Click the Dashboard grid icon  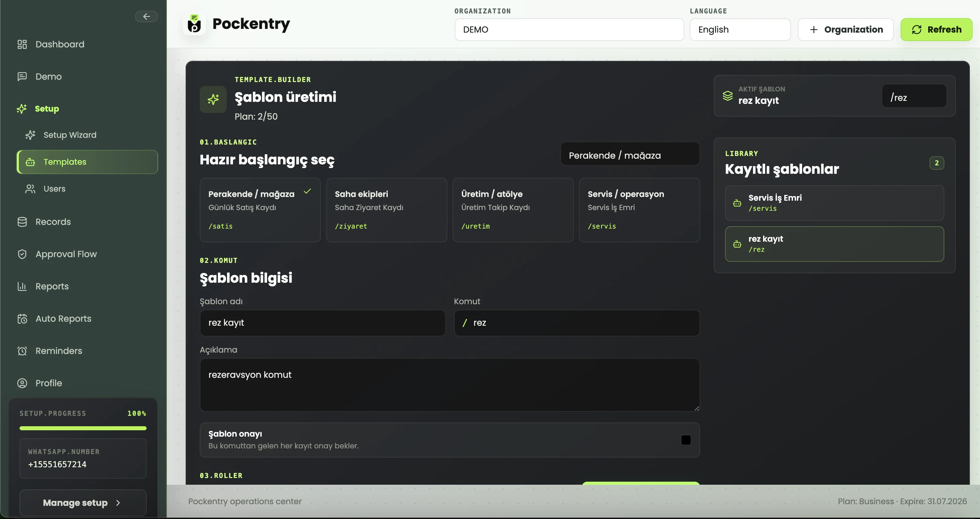coord(22,44)
